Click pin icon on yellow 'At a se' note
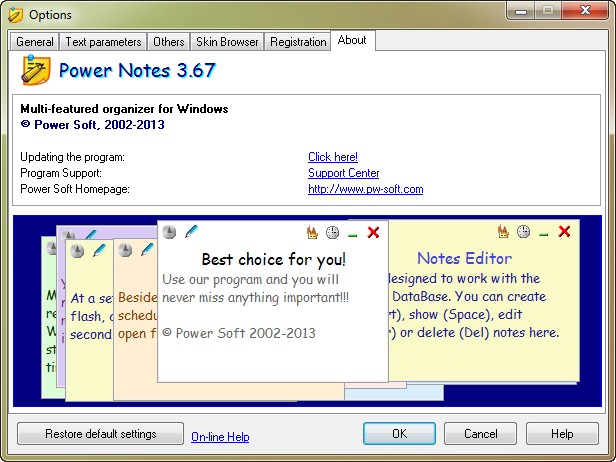Screen dimensions: 616x462 [x=77, y=251]
